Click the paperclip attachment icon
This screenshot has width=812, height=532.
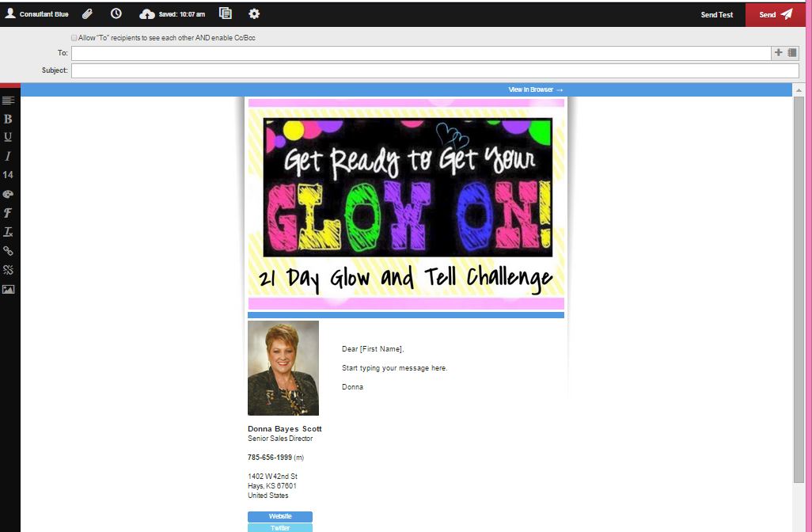[88, 14]
